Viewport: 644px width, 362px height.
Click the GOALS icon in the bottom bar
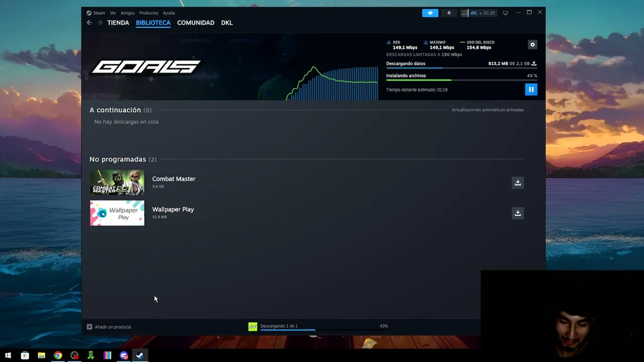coord(253,327)
